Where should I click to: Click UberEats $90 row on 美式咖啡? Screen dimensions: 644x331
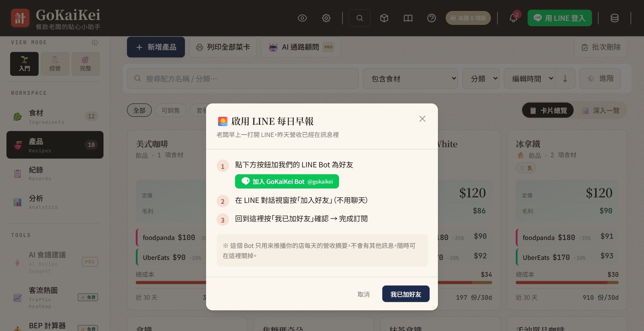(x=171, y=257)
